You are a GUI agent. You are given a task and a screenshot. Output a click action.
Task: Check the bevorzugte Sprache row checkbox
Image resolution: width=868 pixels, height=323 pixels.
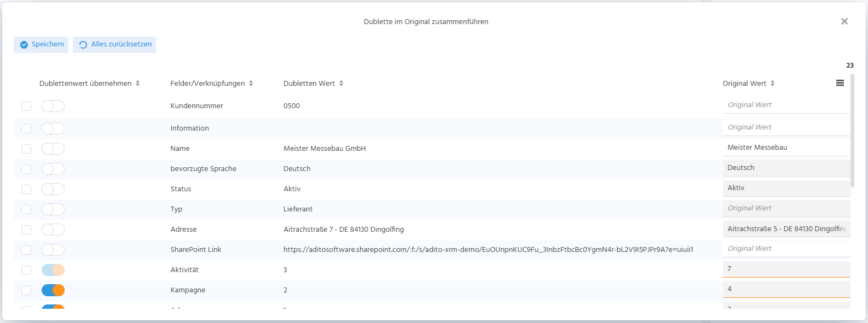[x=26, y=169]
